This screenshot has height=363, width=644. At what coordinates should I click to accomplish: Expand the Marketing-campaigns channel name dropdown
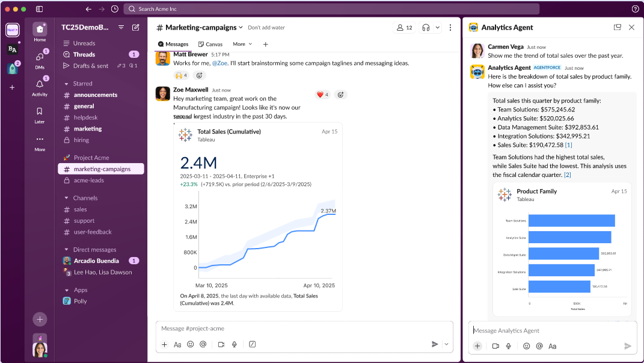tap(241, 28)
